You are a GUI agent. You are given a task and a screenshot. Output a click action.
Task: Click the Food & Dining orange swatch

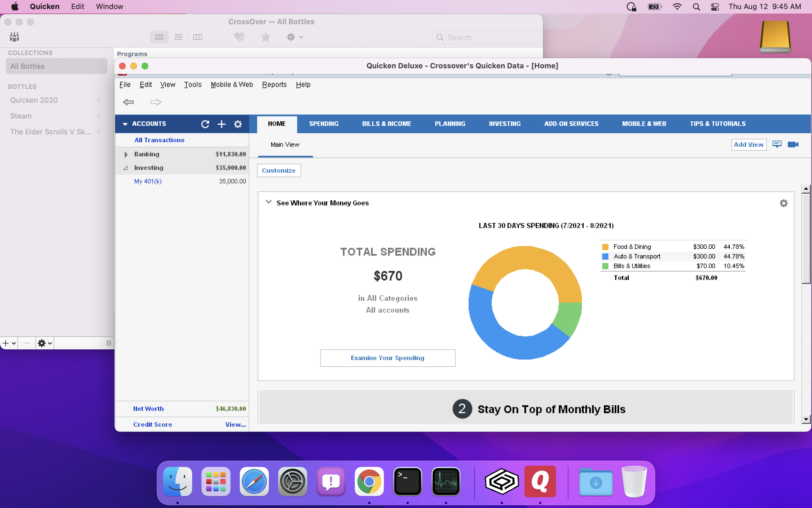coord(605,247)
